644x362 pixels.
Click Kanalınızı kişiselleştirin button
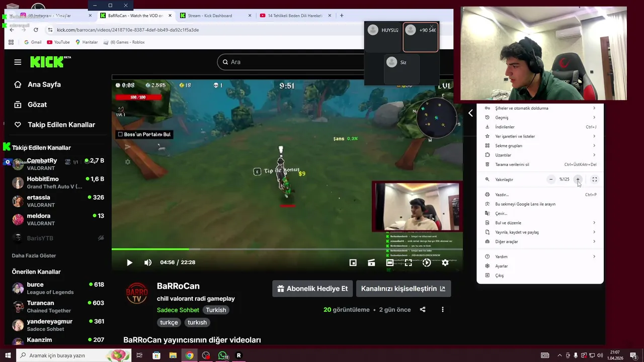click(x=404, y=289)
